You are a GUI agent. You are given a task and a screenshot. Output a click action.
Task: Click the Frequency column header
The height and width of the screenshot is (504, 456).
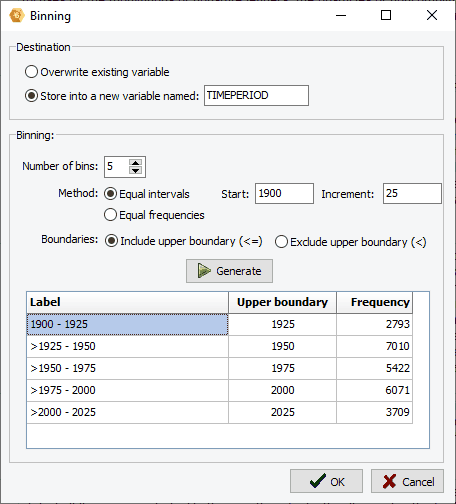[374, 302]
